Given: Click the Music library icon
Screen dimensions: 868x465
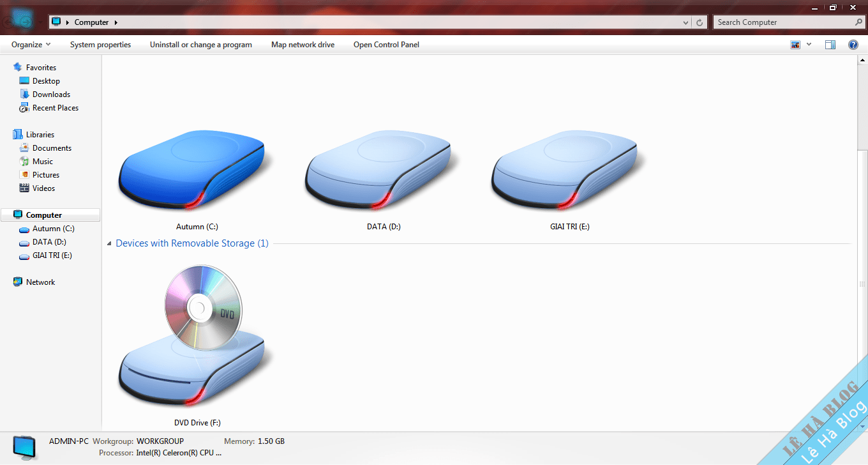Looking at the screenshot, I should click(24, 162).
